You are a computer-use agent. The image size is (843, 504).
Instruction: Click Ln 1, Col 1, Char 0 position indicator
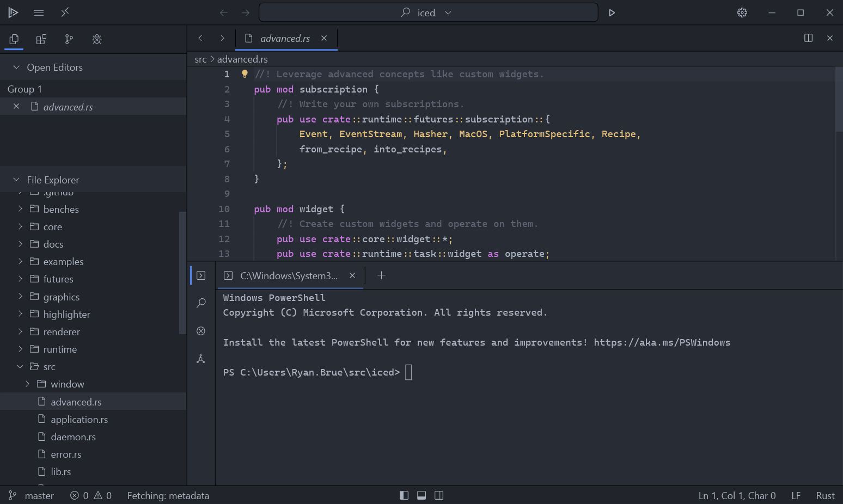click(737, 495)
